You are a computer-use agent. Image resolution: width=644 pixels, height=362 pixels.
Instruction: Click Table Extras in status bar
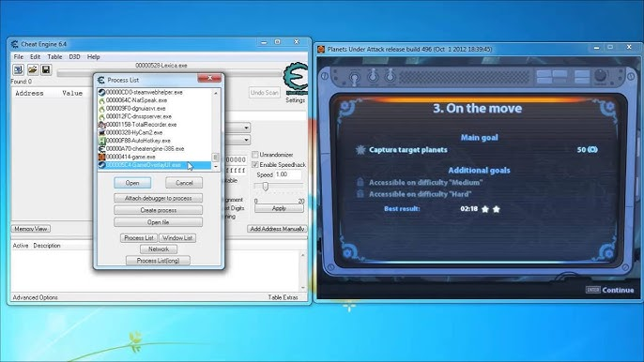(x=283, y=297)
